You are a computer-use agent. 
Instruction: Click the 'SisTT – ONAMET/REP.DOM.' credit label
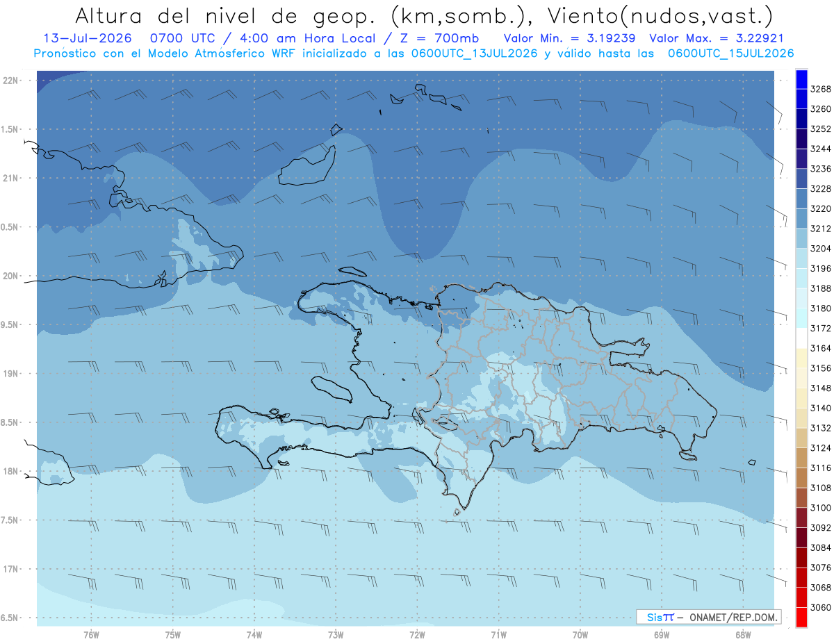(x=708, y=617)
